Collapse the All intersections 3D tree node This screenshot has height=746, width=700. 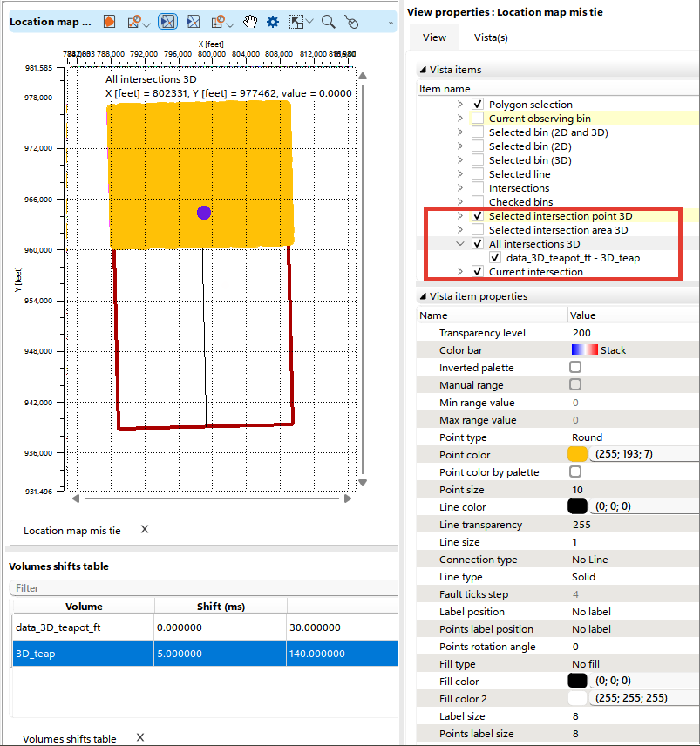[460, 244]
